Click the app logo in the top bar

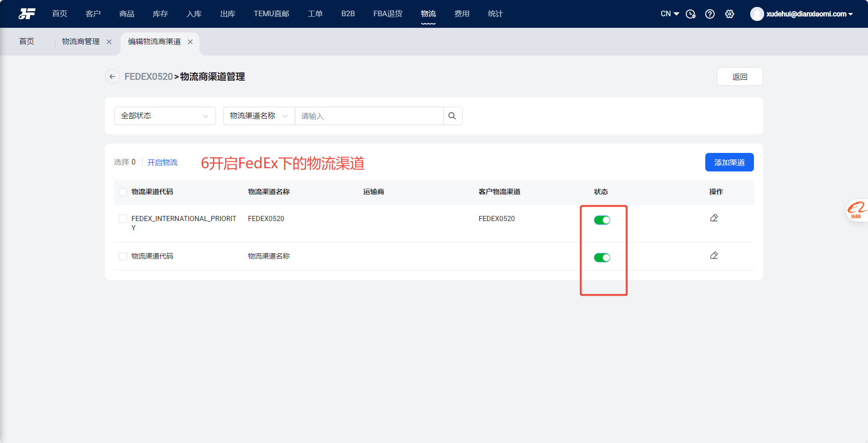(27, 14)
